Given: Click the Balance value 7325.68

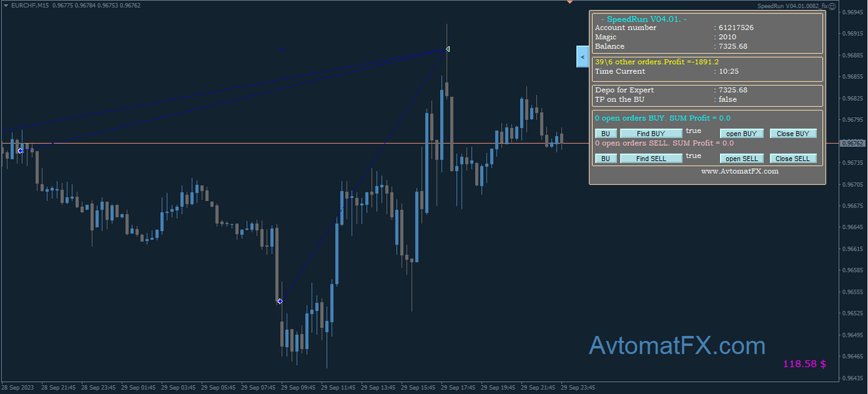Looking at the screenshot, I should click(x=733, y=46).
